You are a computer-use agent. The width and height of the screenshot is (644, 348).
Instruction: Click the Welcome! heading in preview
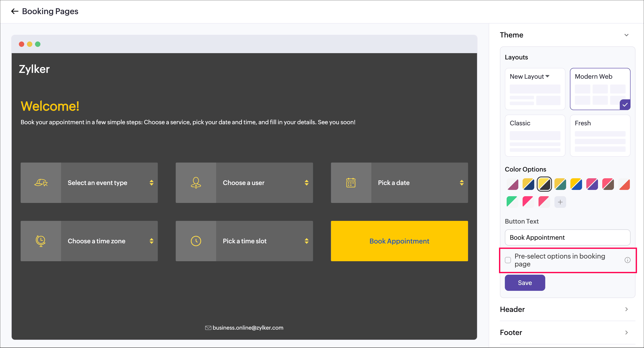tap(50, 106)
